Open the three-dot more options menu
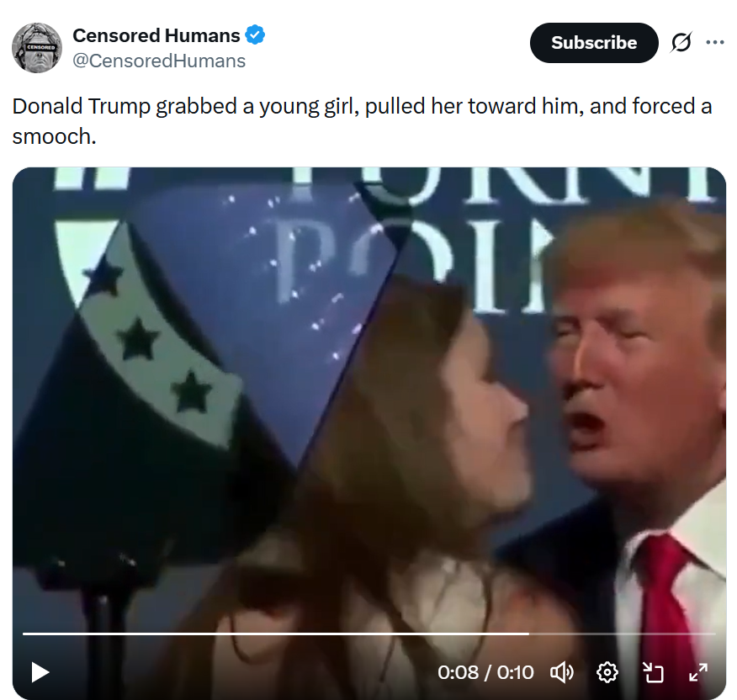This screenshot has width=737, height=700. (x=715, y=43)
